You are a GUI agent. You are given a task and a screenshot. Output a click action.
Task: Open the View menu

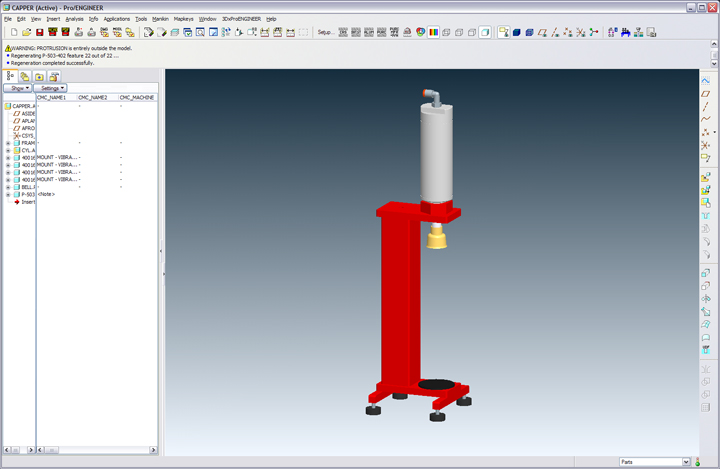pyautogui.click(x=36, y=19)
